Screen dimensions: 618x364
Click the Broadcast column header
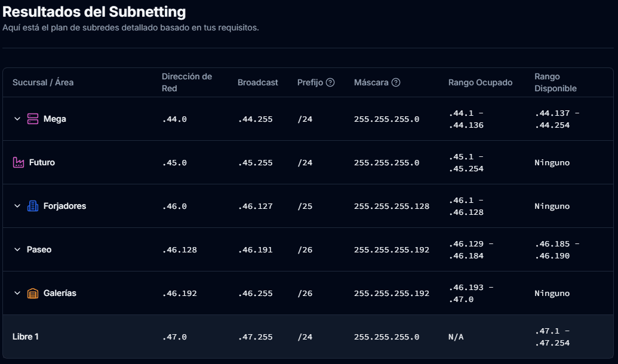(258, 82)
